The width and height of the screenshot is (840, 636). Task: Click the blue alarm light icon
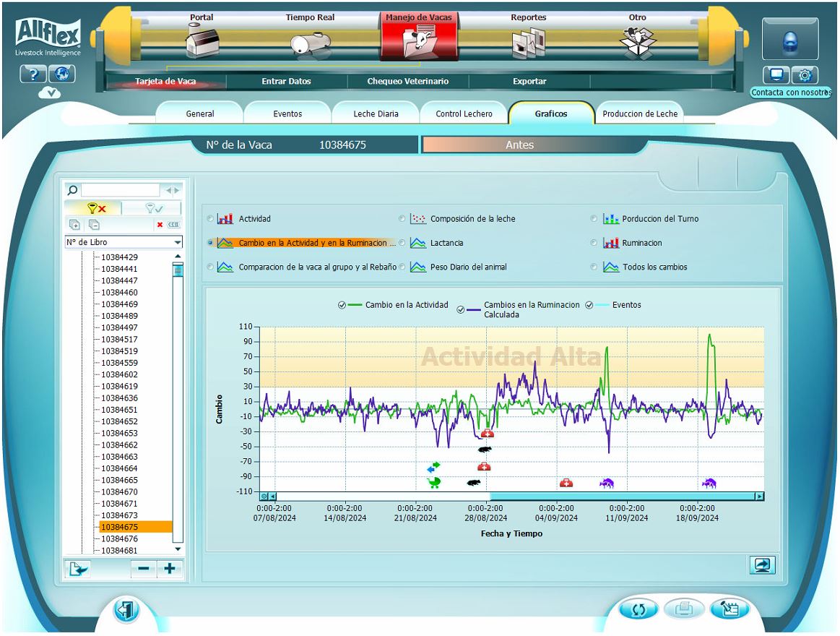790,40
